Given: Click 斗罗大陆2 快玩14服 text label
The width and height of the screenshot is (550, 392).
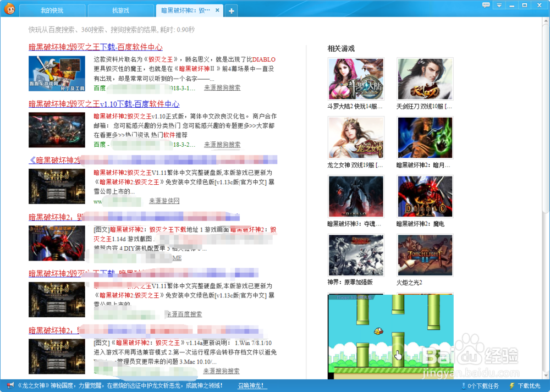Looking at the screenshot, I should point(355,106).
